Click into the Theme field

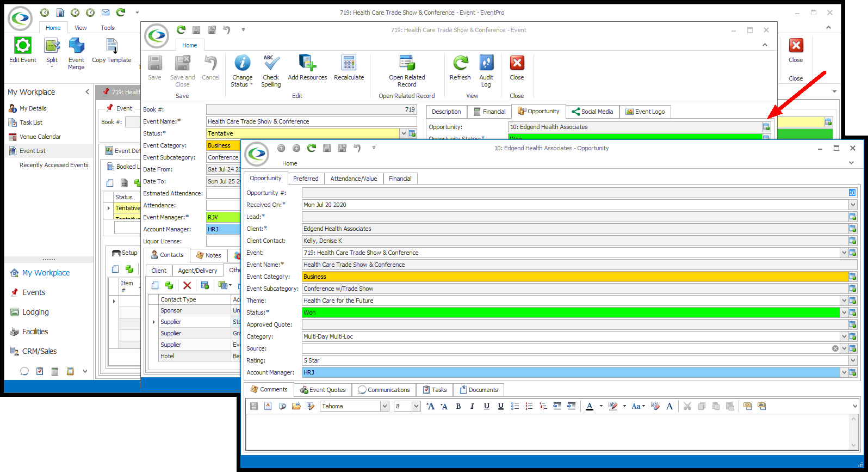coord(571,301)
